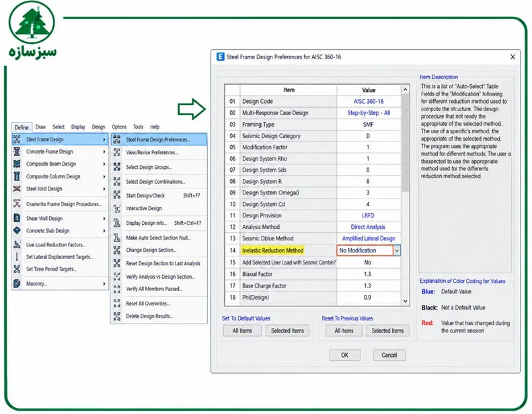Click the Delete Design Results icon
Viewport: 532px width, 414px height.
tap(117, 316)
